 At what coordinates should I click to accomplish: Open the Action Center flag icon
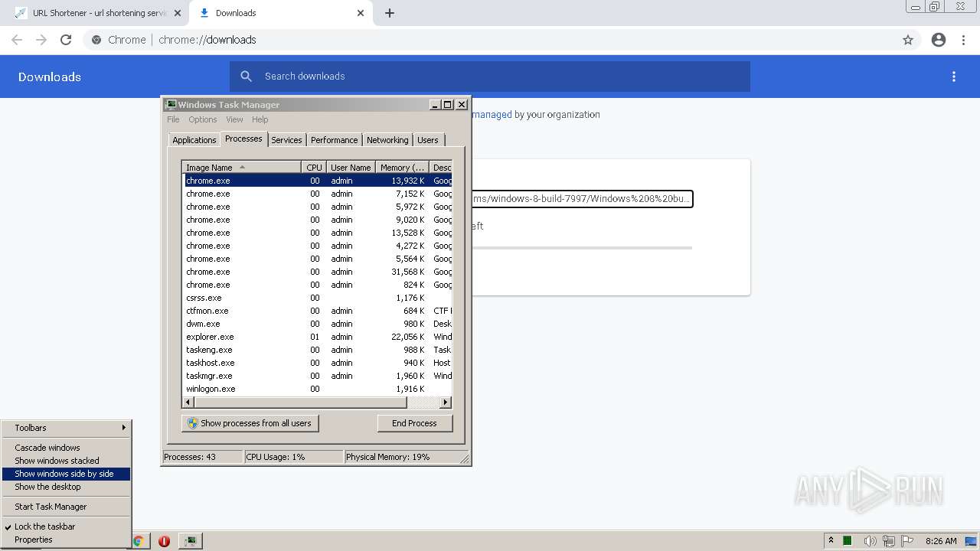click(907, 541)
